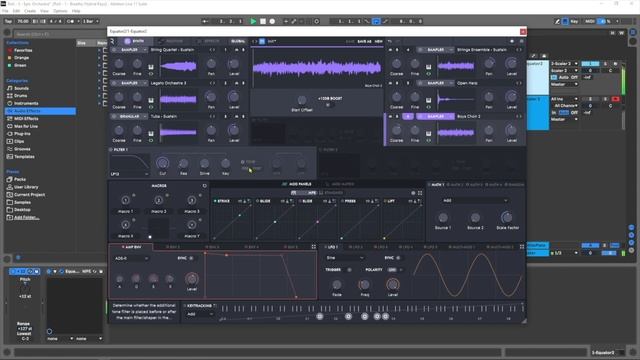
Task: Select Max for Live category
Action: [x=26, y=126]
